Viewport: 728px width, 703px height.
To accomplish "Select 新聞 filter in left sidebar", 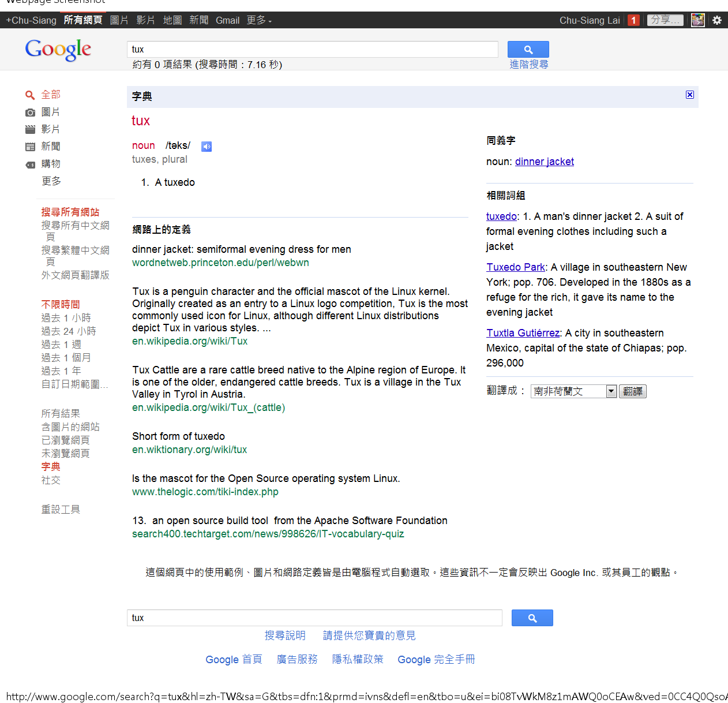I will pyautogui.click(x=51, y=146).
